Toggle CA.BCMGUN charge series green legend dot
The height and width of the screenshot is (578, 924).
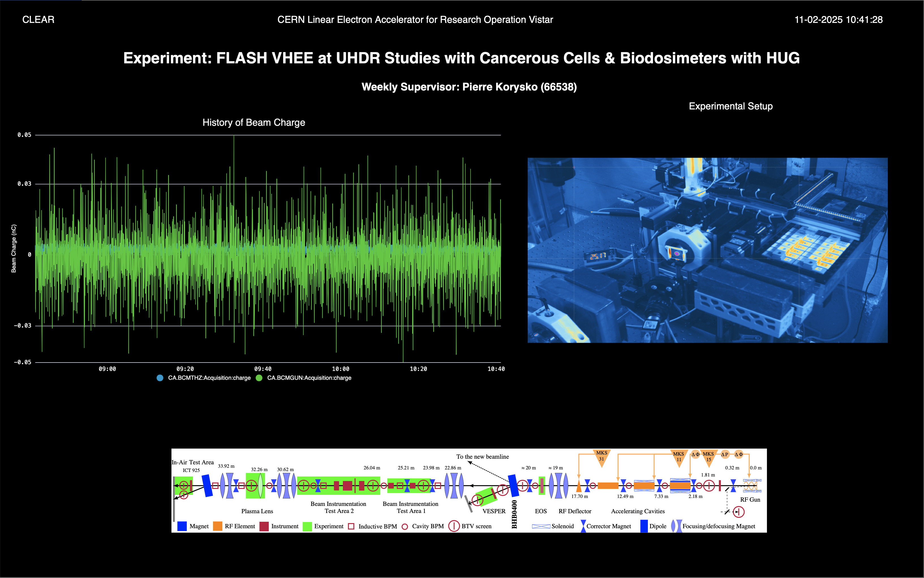point(259,378)
